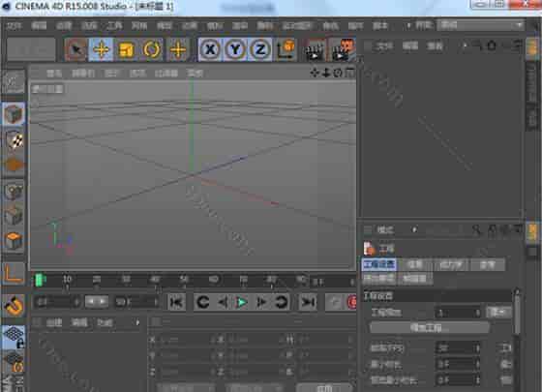Screen dimensions: 542x392
Task: Choose the Scale tool
Action: click(126, 50)
